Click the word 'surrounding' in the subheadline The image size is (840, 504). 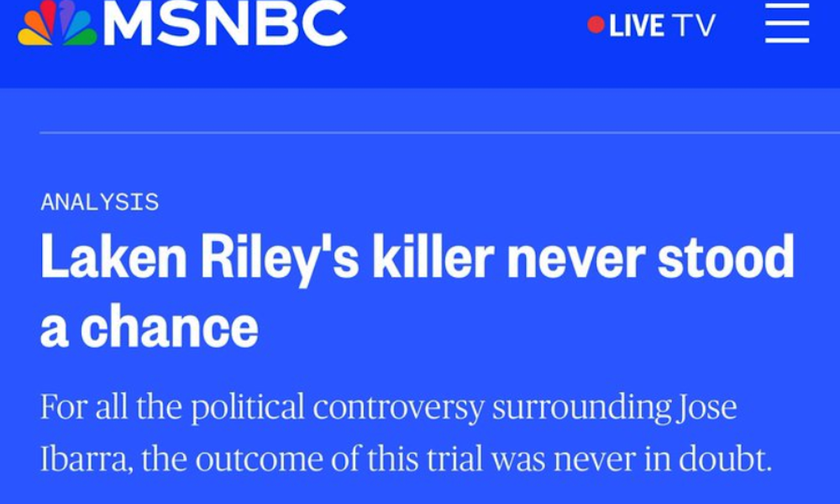(x=581, y=409)
